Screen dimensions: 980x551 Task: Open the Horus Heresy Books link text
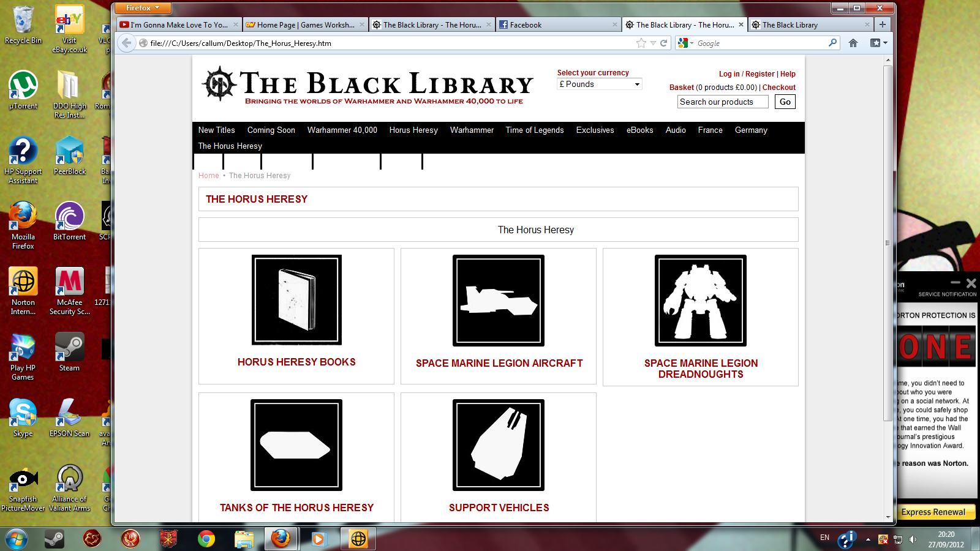pos(296,362)
